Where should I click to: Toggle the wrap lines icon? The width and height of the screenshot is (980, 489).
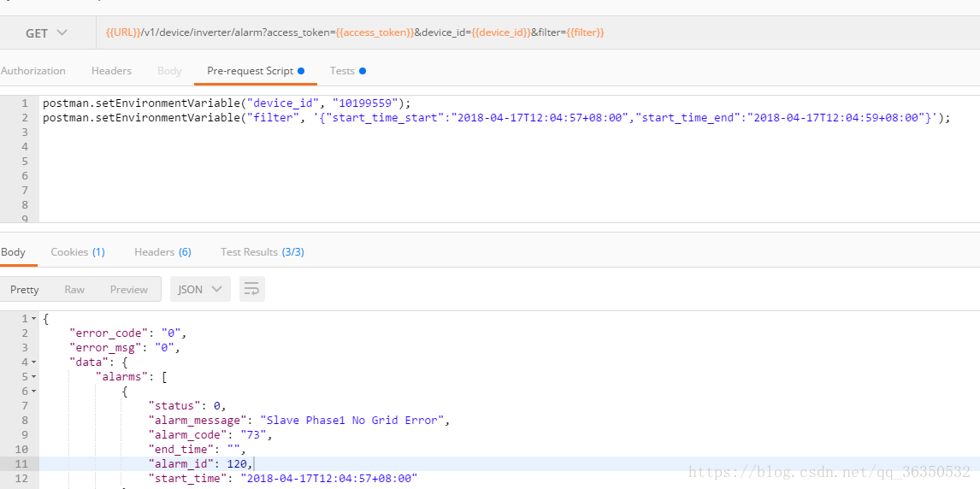pyautogui.click(x=252, y=289)
